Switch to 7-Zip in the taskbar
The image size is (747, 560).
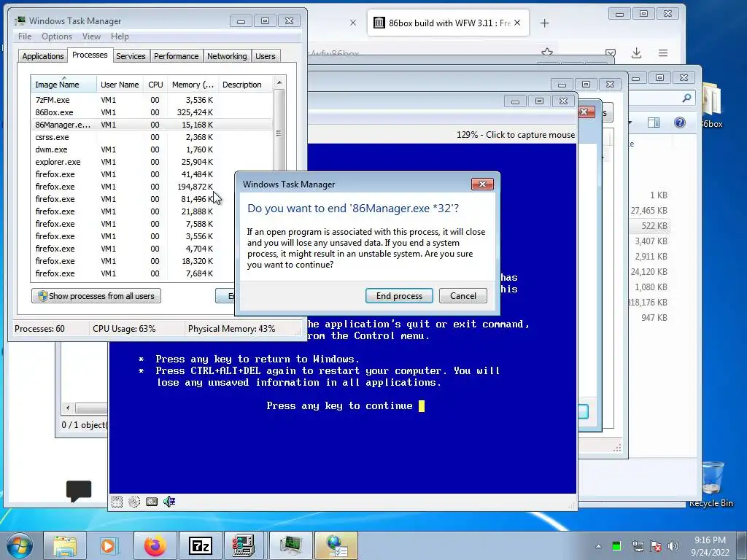point(200,545)
